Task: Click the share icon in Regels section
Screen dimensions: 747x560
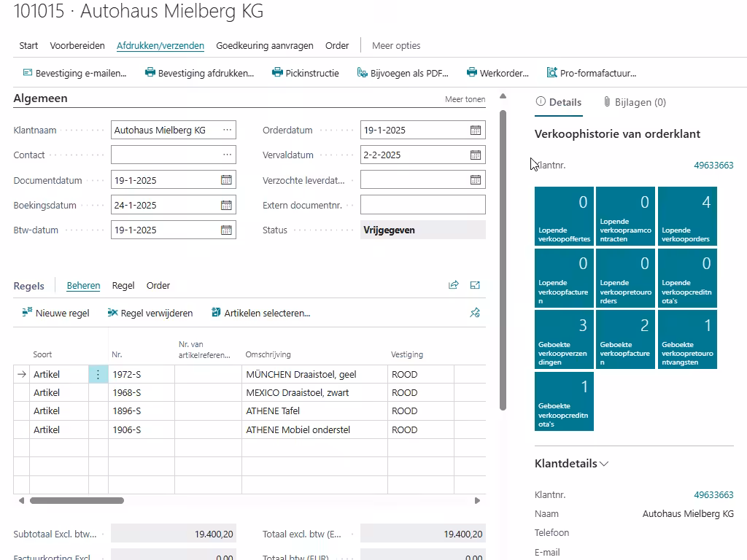Action: point(454,286)
